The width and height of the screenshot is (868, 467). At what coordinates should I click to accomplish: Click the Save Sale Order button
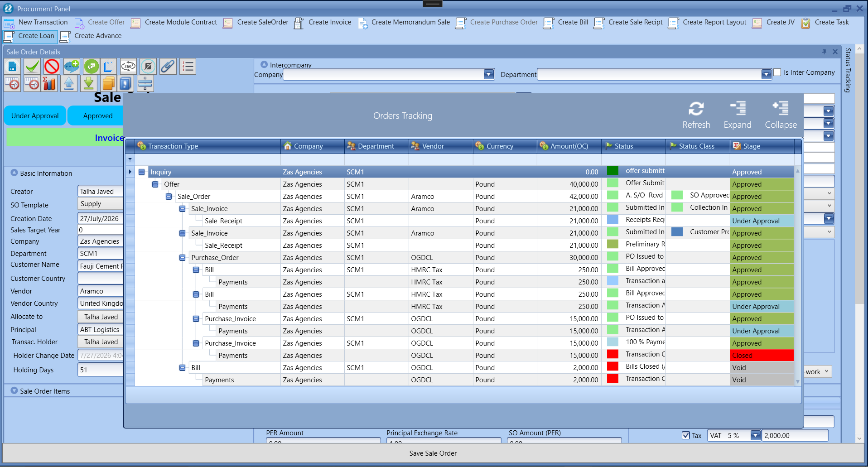(x=433, y=453)
